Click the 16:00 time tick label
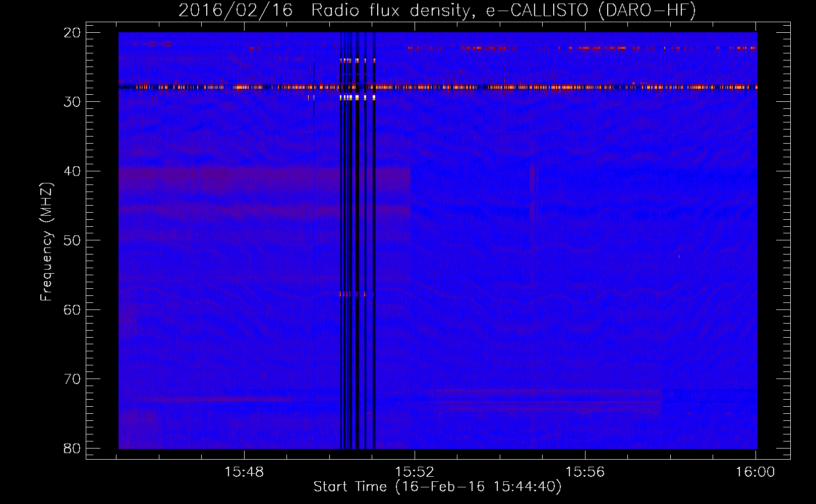 (755, 472)
